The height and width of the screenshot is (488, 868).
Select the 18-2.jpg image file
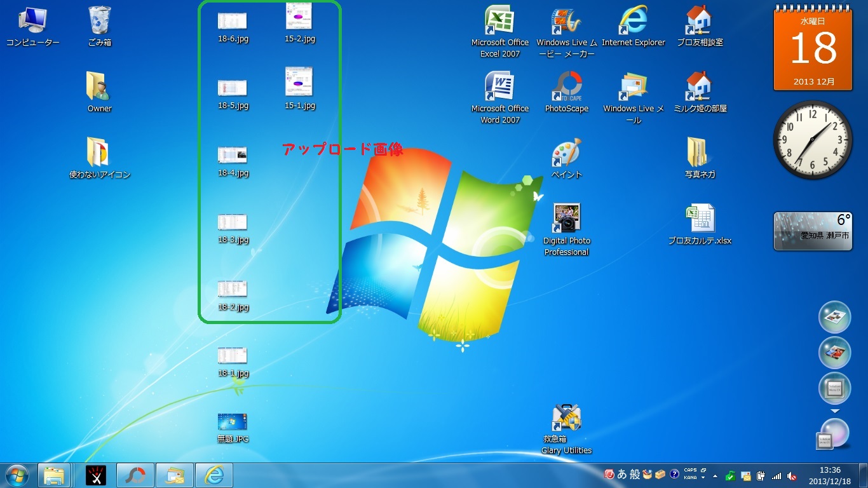(x=233, y=295)
